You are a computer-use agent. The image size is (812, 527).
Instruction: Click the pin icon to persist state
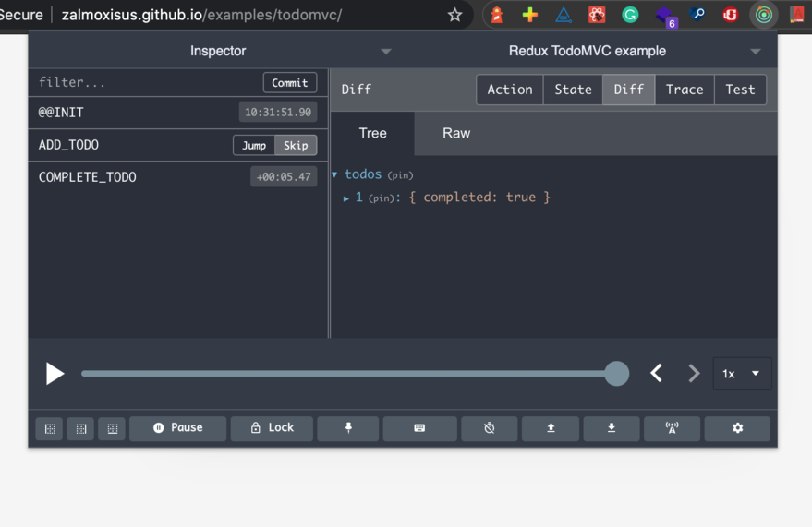(x=348, y=428)
